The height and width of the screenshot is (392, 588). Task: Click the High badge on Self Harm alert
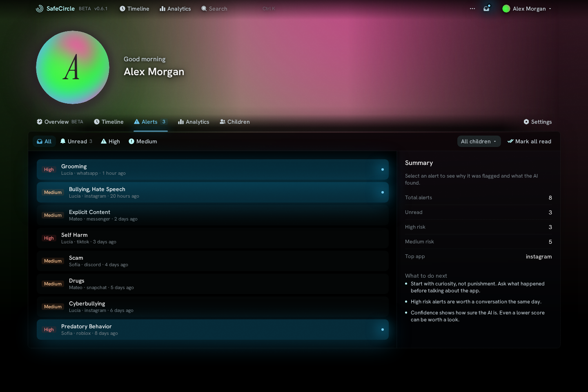[49, 238]
